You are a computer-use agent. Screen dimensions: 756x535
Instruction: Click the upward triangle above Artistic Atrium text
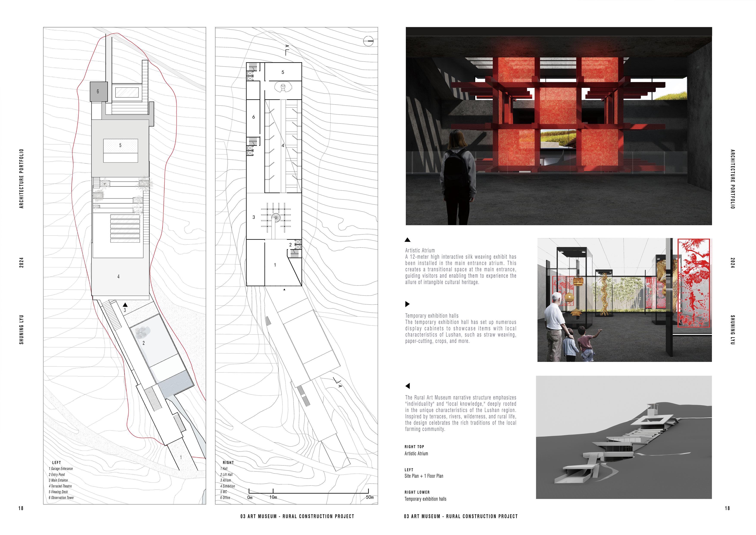coord(407,240)
